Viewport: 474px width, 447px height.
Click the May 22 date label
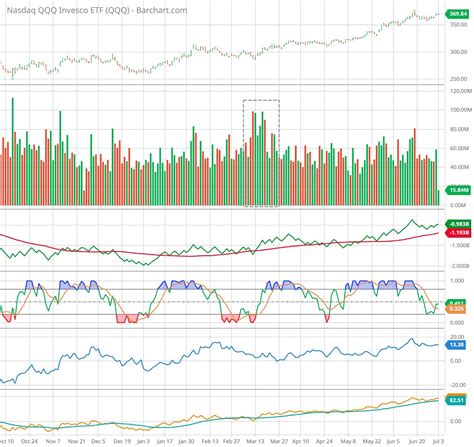coord(372,441)
